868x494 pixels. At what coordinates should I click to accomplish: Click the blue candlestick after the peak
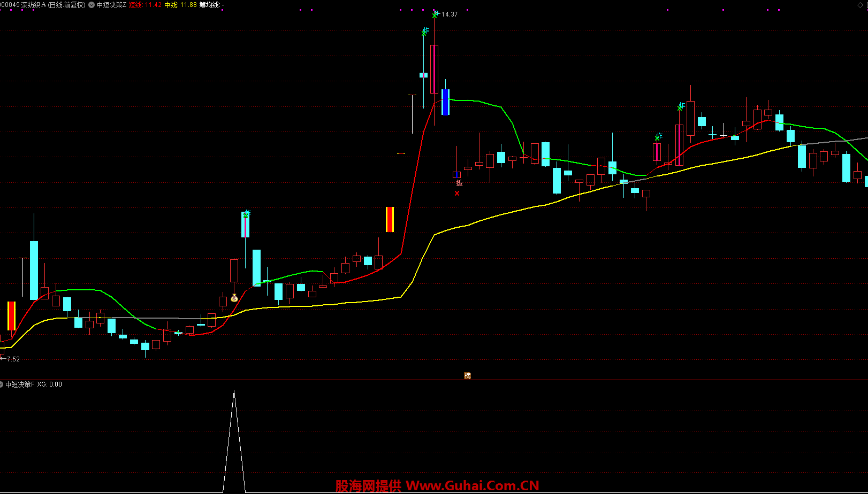445,102
